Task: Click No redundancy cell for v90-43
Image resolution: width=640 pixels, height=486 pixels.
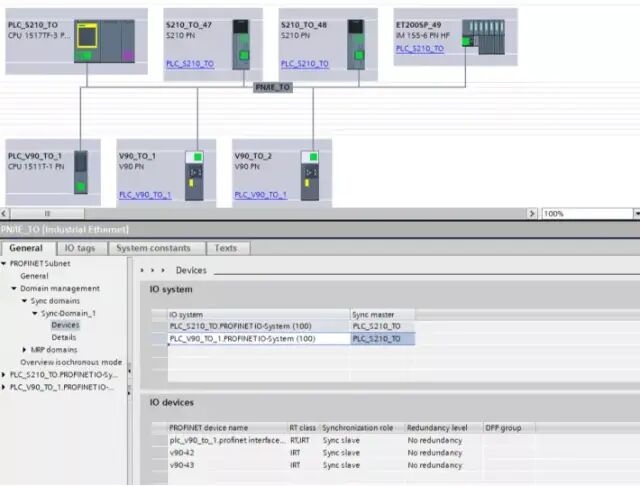Action: [435, 465]
